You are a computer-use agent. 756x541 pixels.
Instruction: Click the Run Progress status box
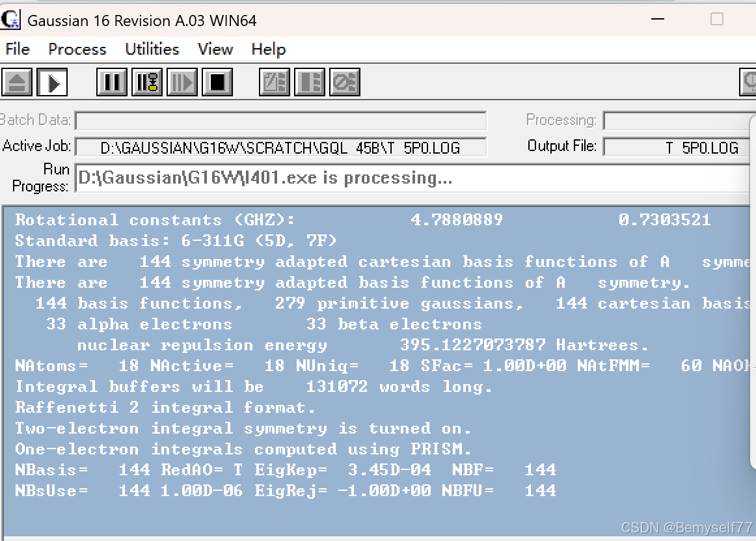click(x=414, y=178)
